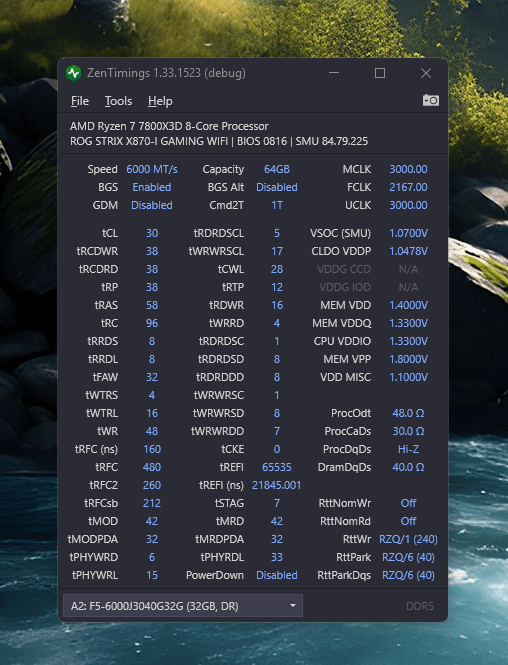Click the AMD Ryzen 7 7800X3D processor name
This screenshot has width=508, height=665.
coord(169,126)
